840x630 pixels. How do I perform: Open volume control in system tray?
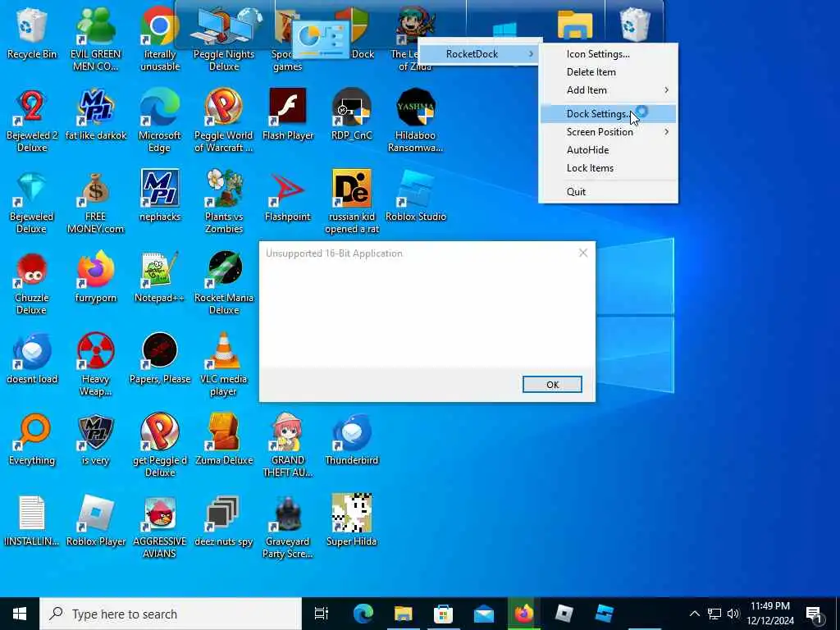pos(733,614)
